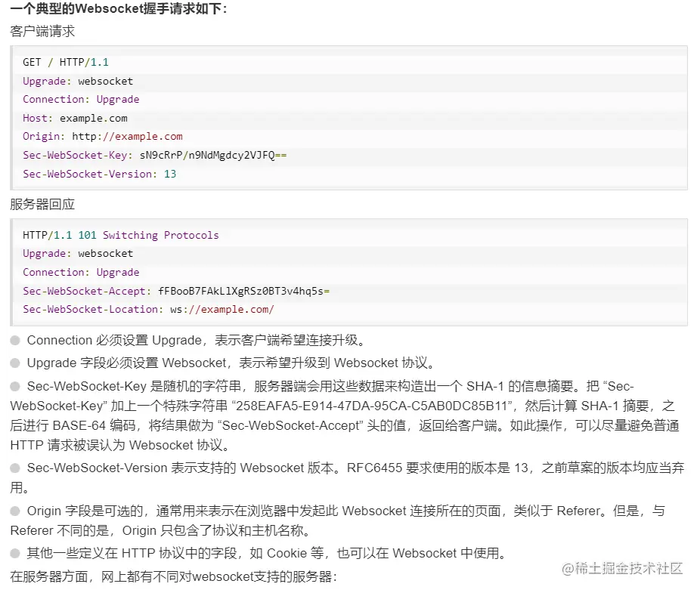Click the bold Websocket握手请求 heading
Viewport: 700px width, 593px height.
[113, 11]
